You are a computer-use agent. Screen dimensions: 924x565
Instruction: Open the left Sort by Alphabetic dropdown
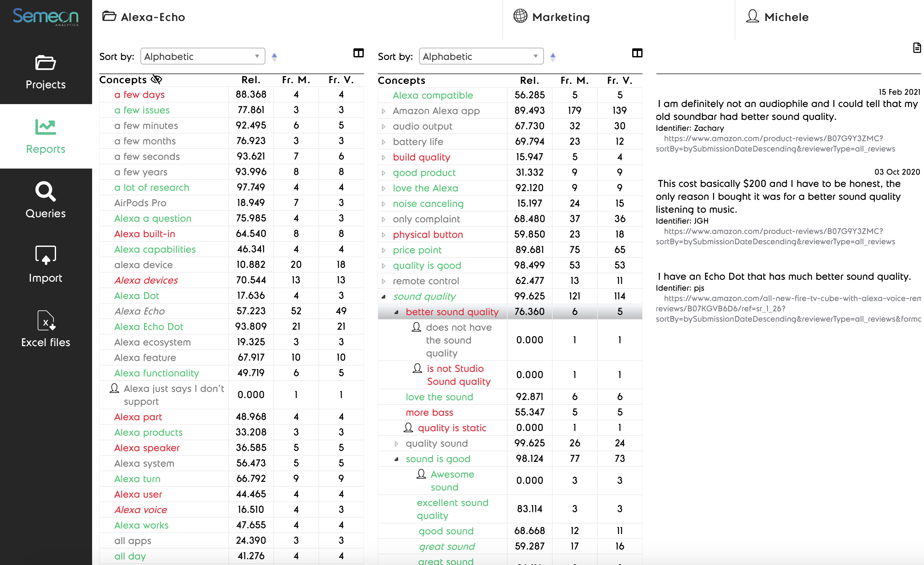click(x=202, y=56)
